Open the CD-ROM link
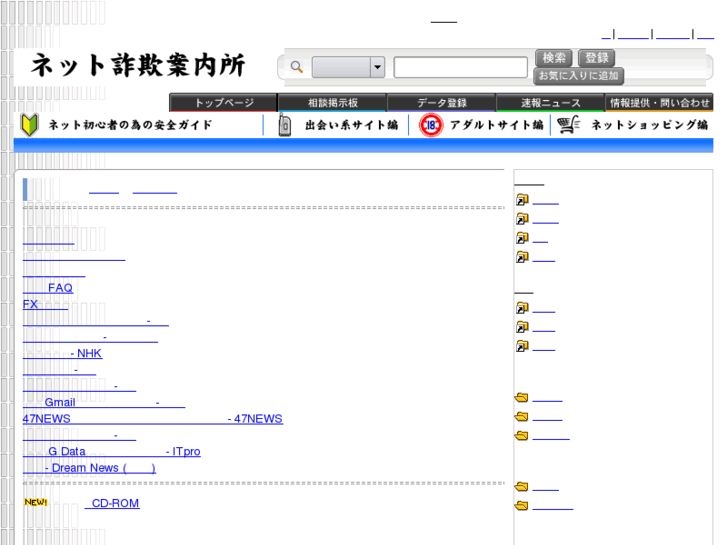727x545 pixels. click(x=112, y=503)
